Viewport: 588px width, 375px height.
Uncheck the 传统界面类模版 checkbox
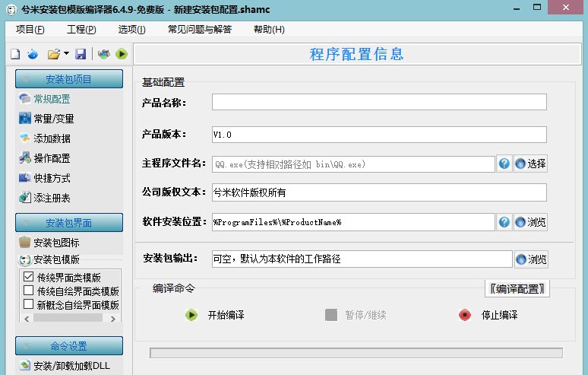(29, 277)
